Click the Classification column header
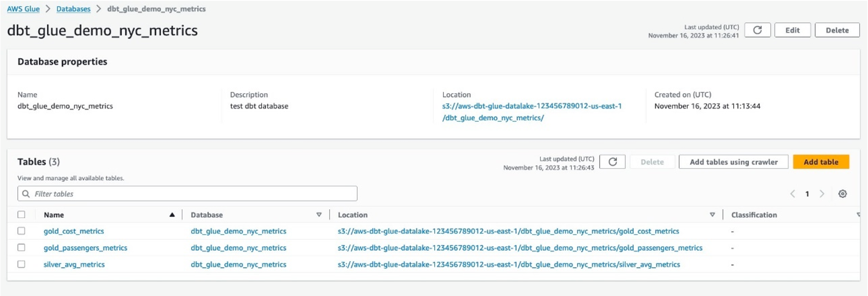868x296 pixels. [754, 215]
